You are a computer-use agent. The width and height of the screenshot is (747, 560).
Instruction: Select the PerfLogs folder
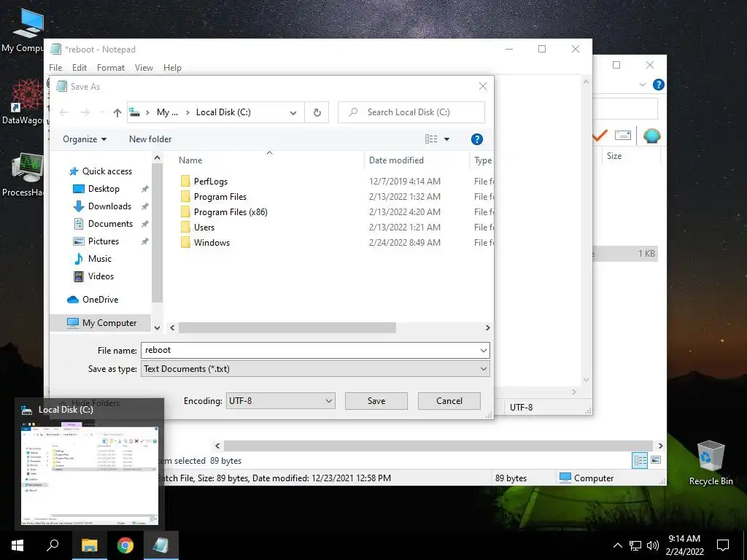[211, 182]
